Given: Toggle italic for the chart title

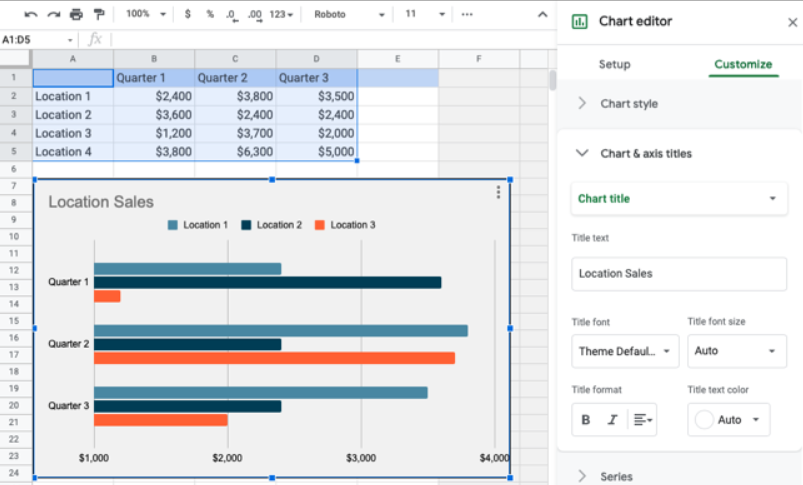Looking at the screenshot, I should pos(612,420).
